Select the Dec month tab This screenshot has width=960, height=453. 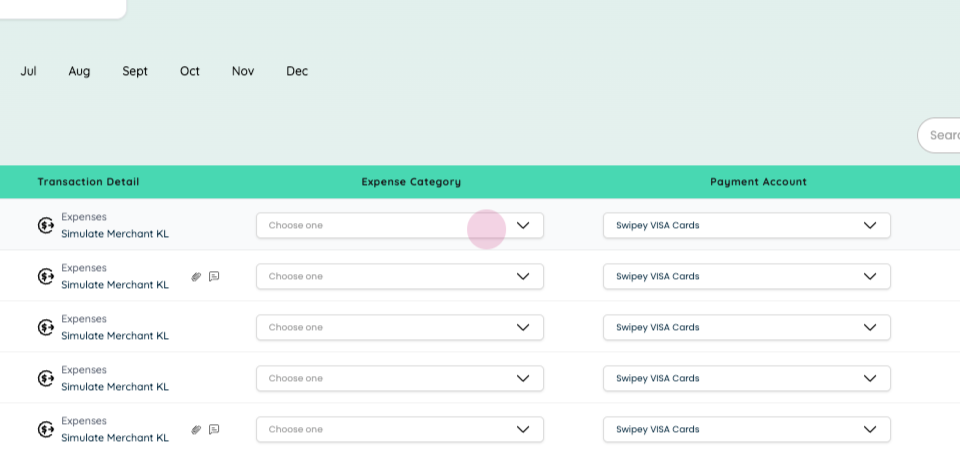[297, 71]
